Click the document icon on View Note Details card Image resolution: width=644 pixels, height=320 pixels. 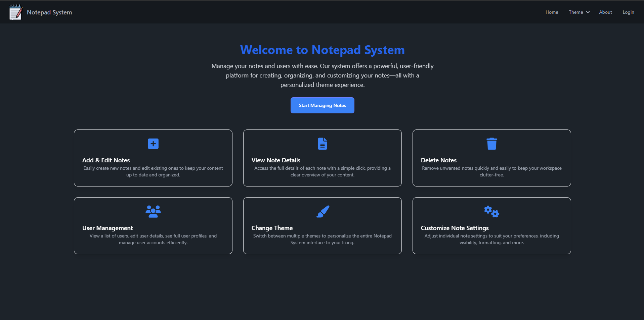point(323,144)
